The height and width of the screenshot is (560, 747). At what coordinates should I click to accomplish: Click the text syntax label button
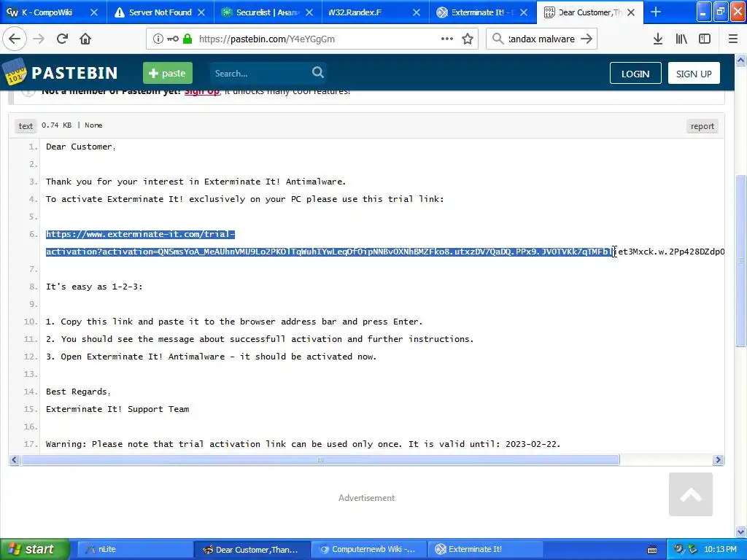pyautogui.click(x=26, y=126)
